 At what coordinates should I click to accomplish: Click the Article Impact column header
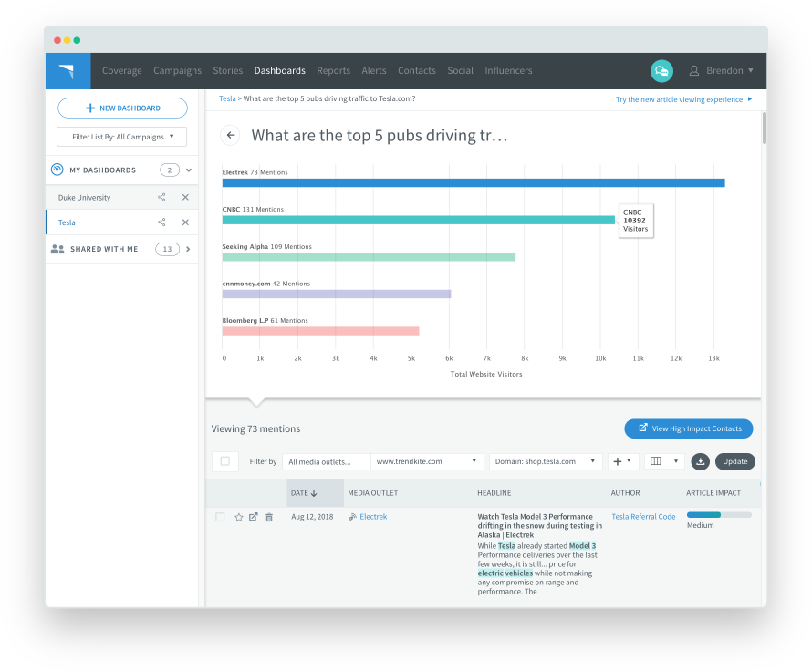[x=713, y=493]
